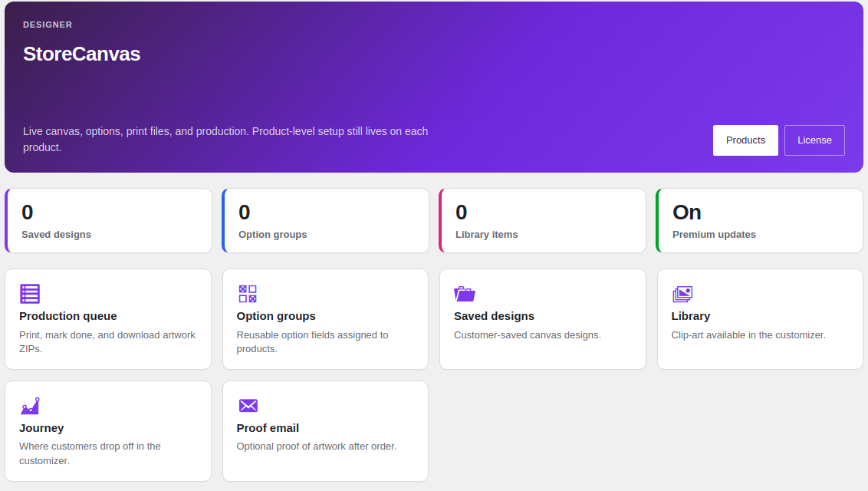Select the 0 Library items stat card
This screenshot has height=491, width=868.
(x=543, y=221)
